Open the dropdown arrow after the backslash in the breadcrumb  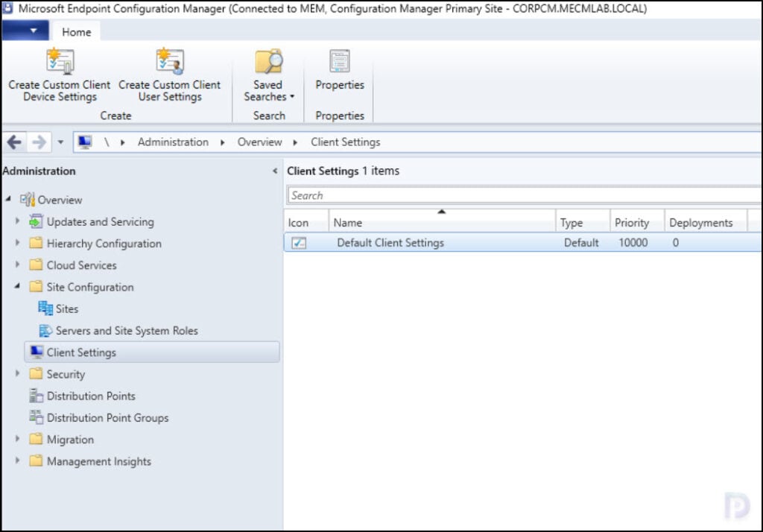coord(123,142)
